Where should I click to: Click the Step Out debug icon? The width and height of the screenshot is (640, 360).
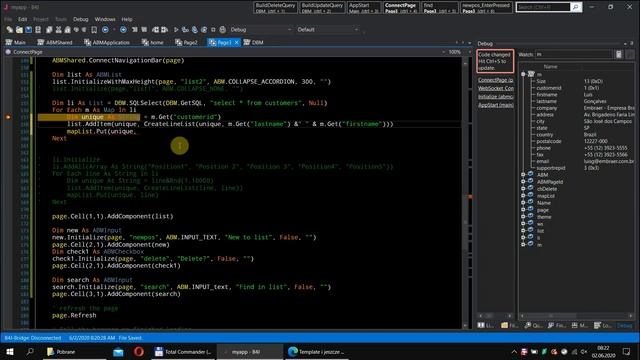click(204, 30)
